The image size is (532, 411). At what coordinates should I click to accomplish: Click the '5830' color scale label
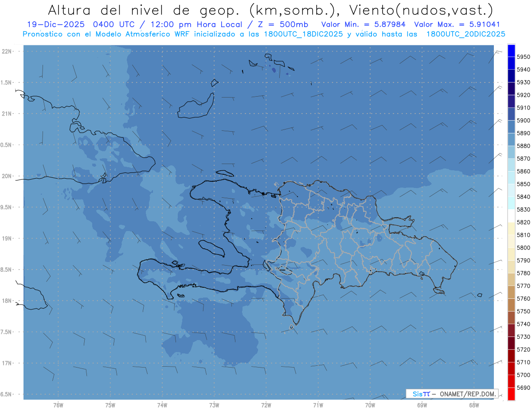tap(524, 210)
